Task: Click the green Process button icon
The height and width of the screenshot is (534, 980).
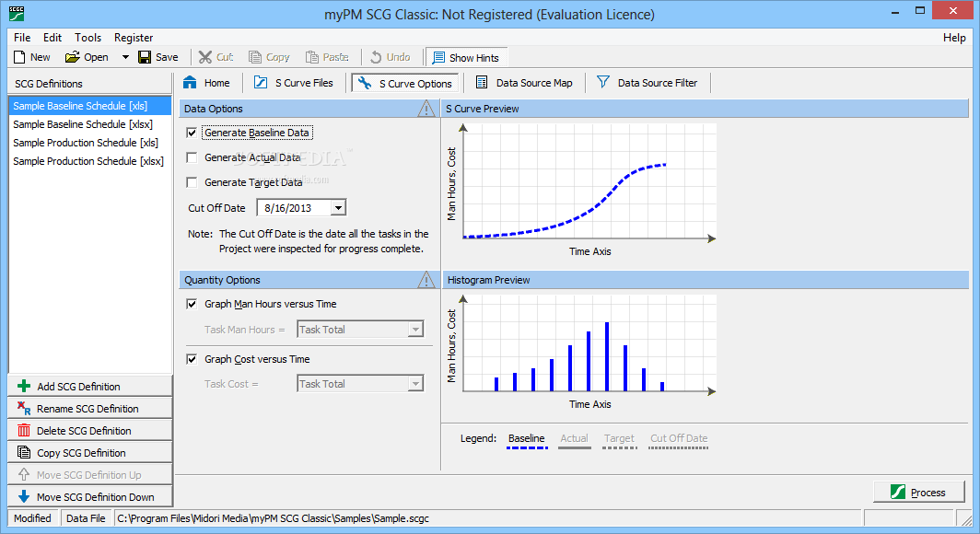Action: point(898,493)
